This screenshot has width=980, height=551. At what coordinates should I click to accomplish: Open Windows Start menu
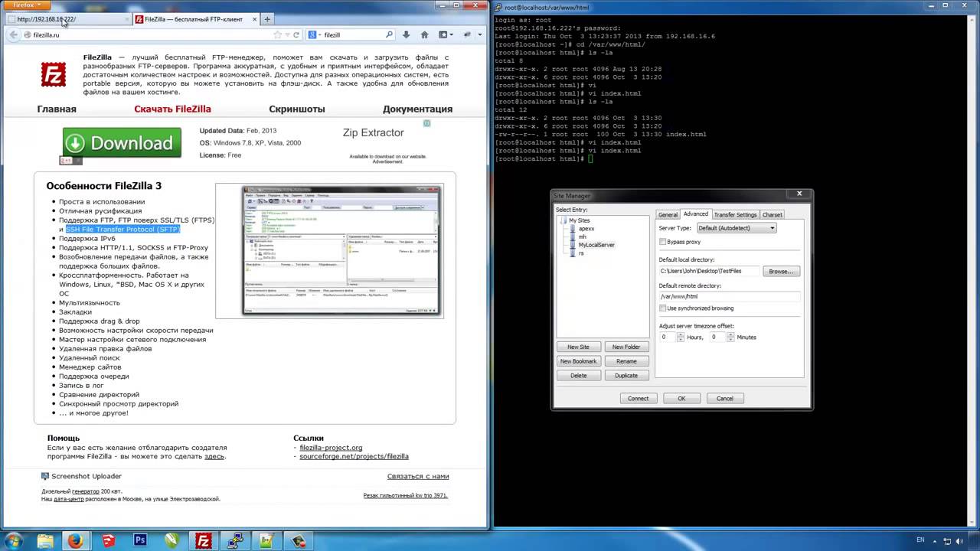click(14, 540)
